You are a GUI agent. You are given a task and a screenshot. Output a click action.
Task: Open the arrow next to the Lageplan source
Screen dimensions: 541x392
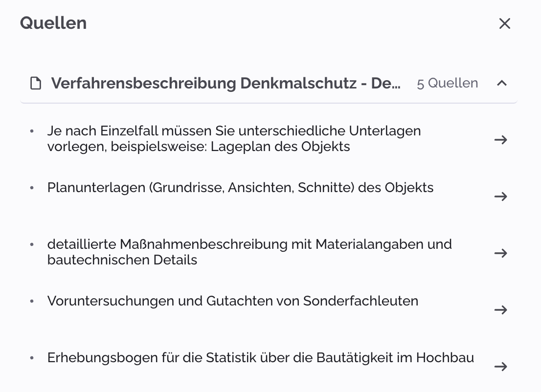501,140
